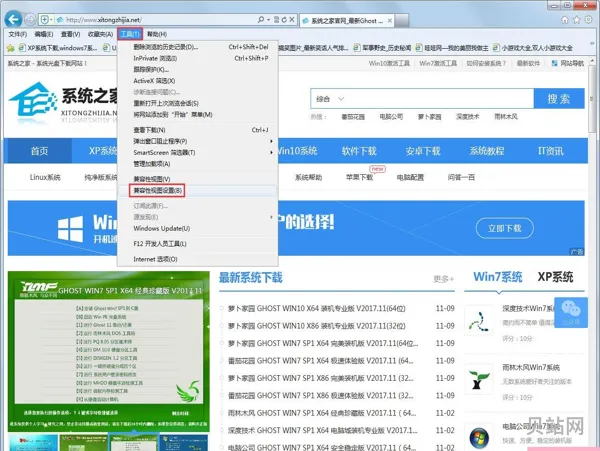The height and width of the screenshot is (451, 600).
Task: Click the 立即下载 banner button
Action: coord(504,228)
